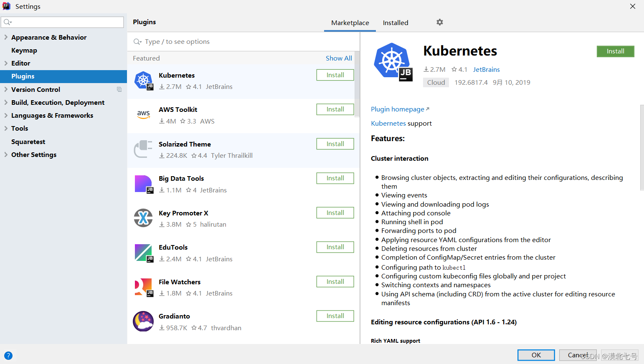
Task: Focus the plugin search field
Action: (243, 42)
